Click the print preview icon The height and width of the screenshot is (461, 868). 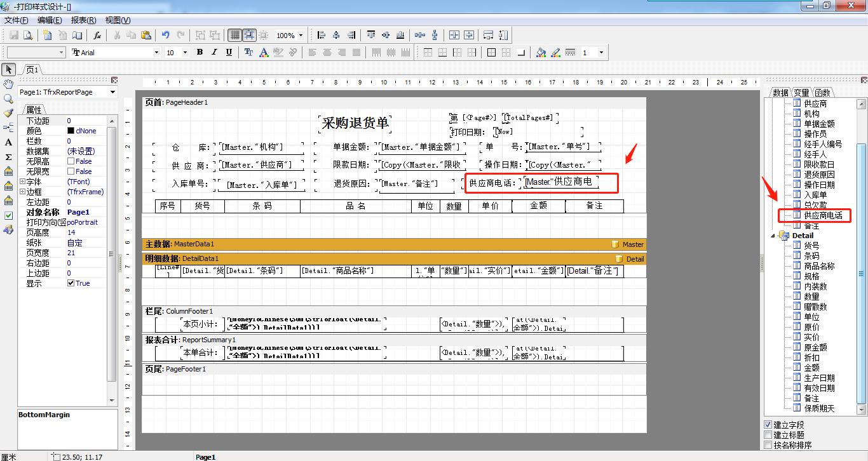coord(28,36)
